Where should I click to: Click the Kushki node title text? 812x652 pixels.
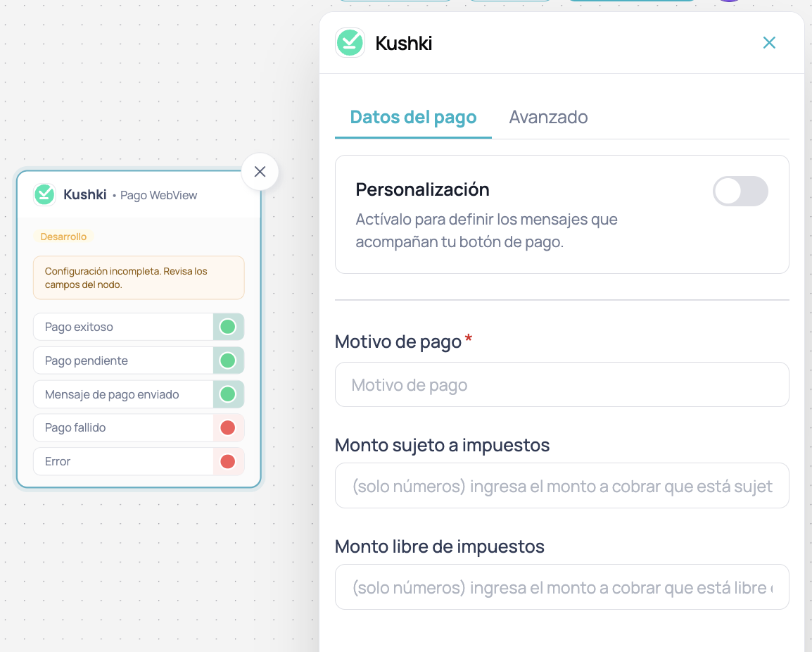pos(85,195)
